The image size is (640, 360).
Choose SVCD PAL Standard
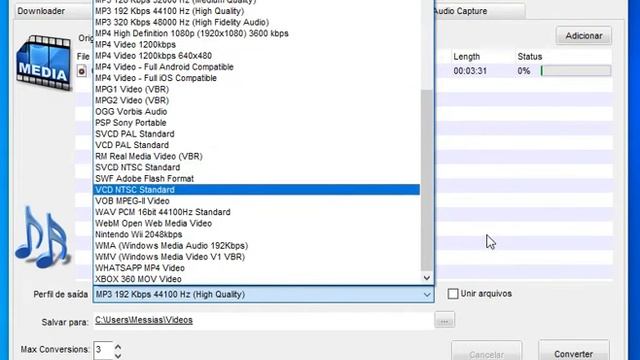point(256,134)
